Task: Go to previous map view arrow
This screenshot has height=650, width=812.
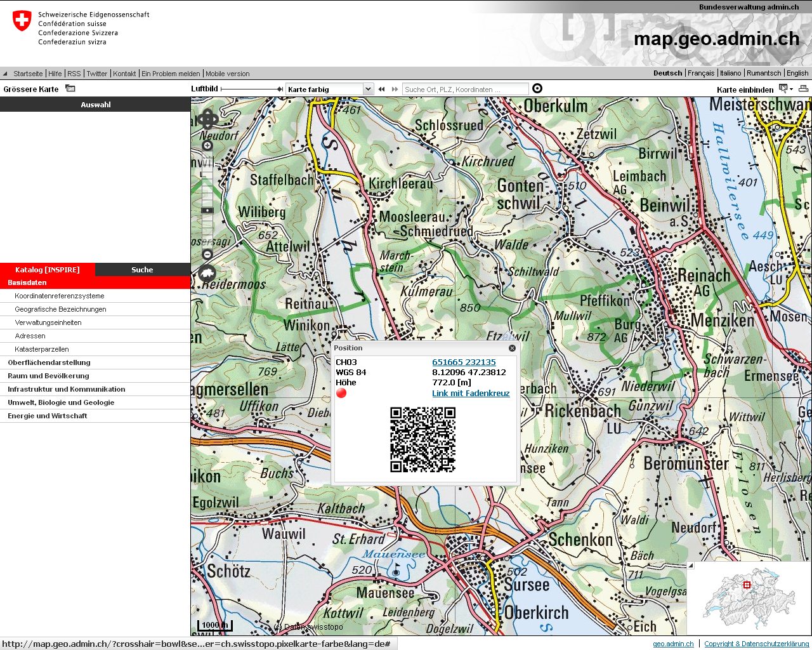Action: 381,90
